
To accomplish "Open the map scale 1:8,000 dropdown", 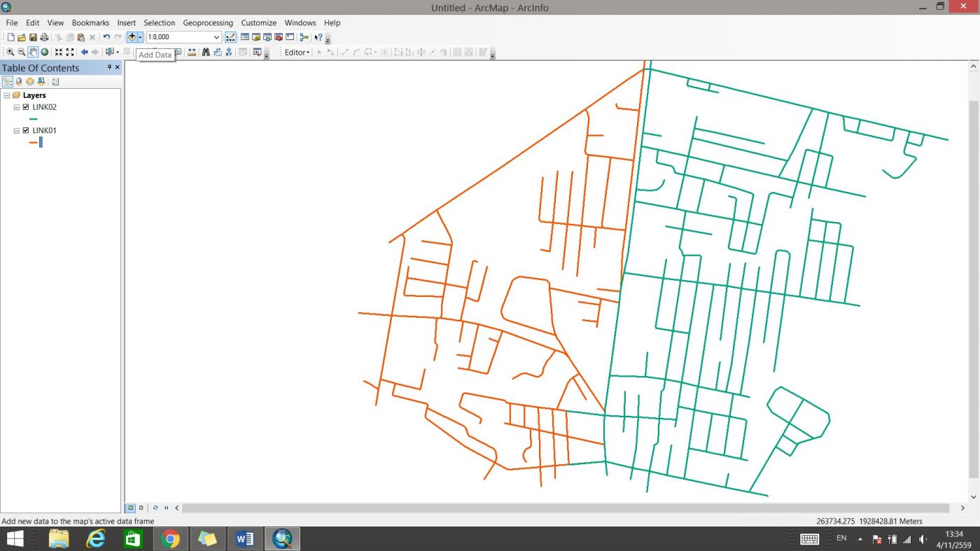I will tap(216, 37).
